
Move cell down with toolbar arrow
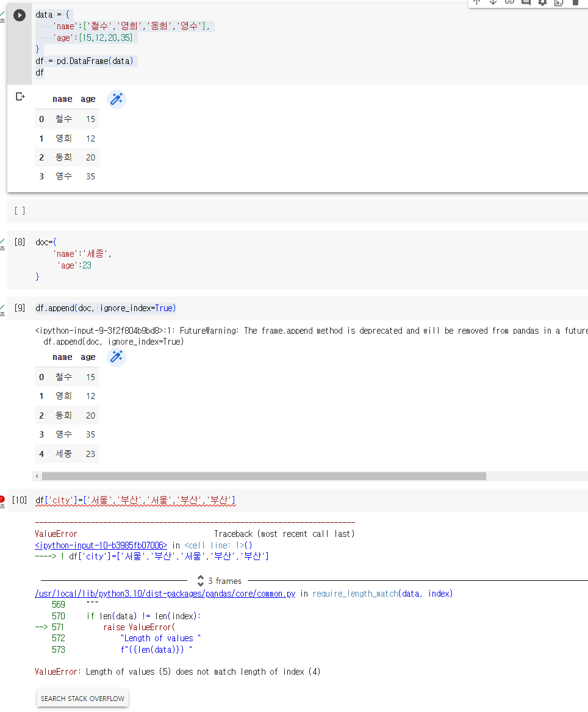pyautogui.click(x=493, y=2)
